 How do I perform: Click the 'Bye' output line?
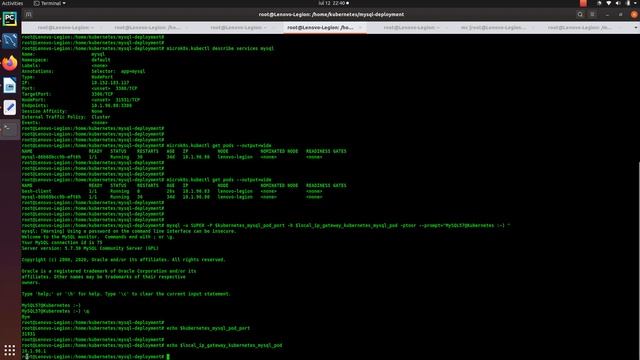[26, 317]
